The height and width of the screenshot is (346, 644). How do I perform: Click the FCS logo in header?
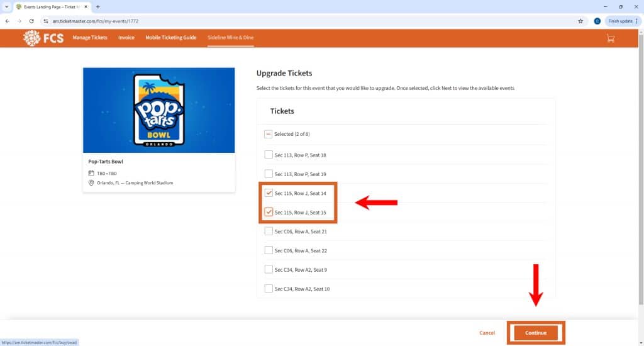[x=43, y=38]
